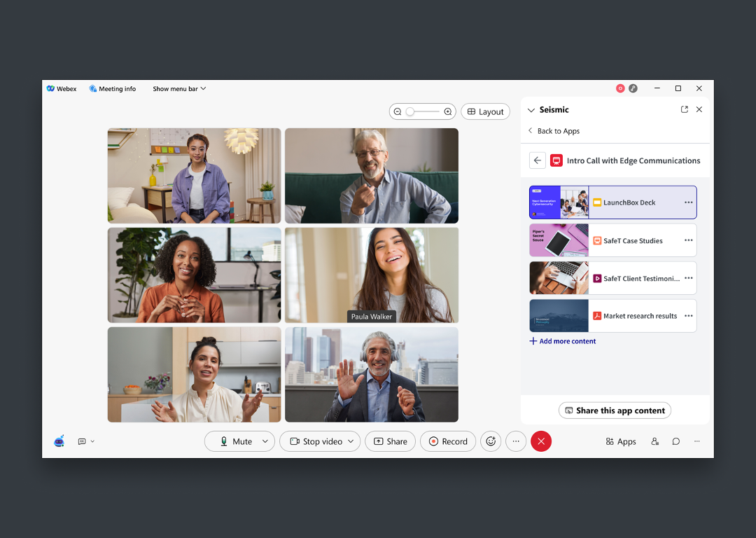Select video of man with headphones
Viewport: 756px width, 538px height.
(372, 375)
